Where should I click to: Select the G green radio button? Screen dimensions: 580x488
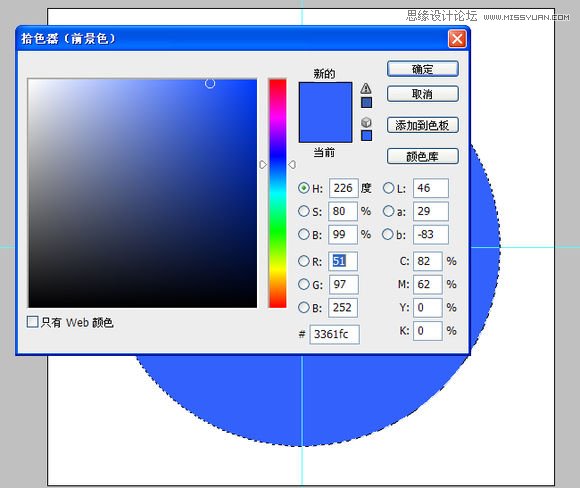[304, 284]
